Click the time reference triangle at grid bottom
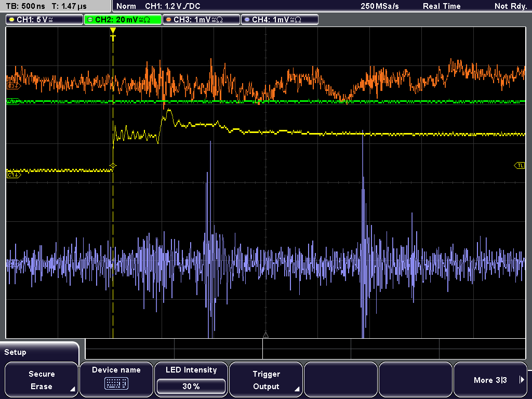Image resolution: width=532 pixels, height=399 pixels. click(x=265, y=335)
